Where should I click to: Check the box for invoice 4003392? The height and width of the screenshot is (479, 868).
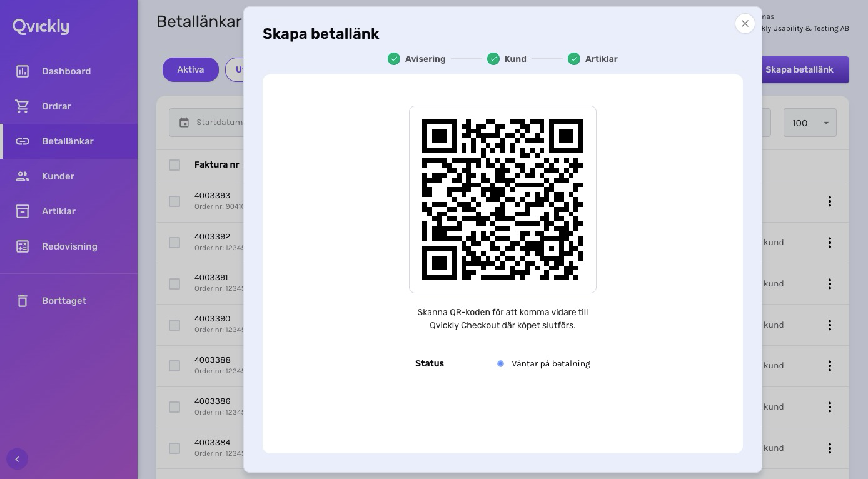(x=174, y=243)
